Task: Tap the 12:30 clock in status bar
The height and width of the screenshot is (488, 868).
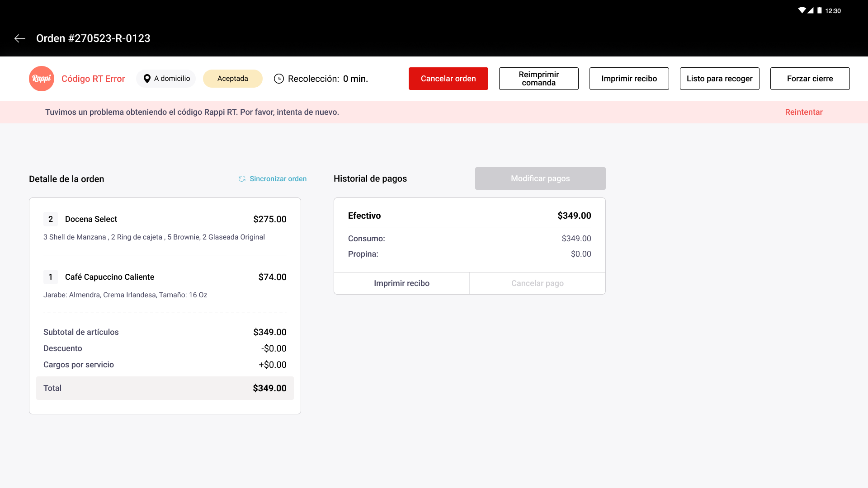Action: coord(833,11)
